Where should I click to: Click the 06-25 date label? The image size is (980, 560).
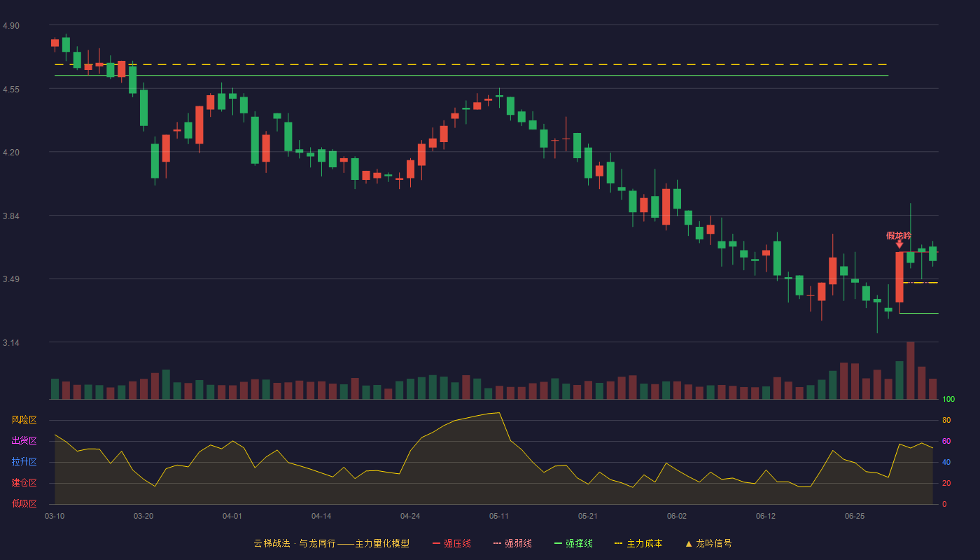click(855, 516)
